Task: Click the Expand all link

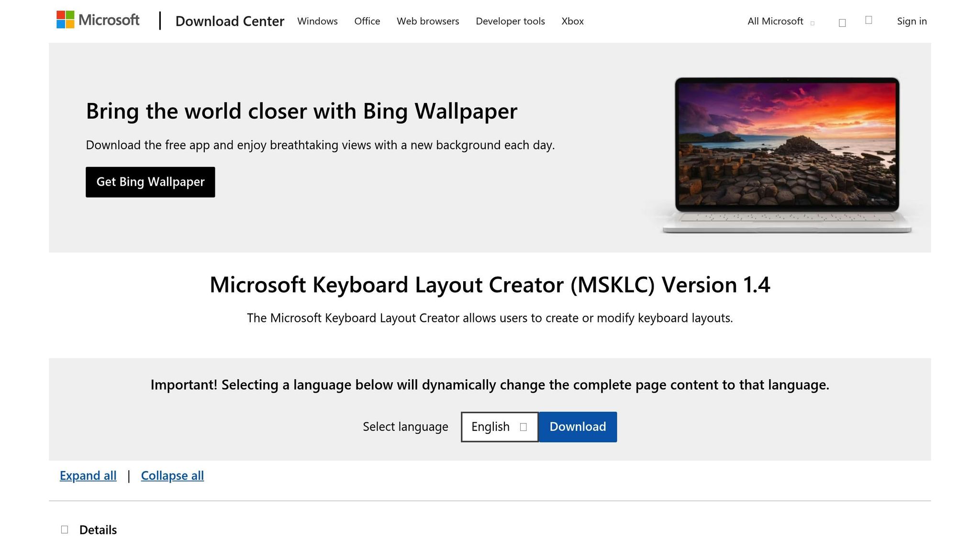Action: click(88, 475)
